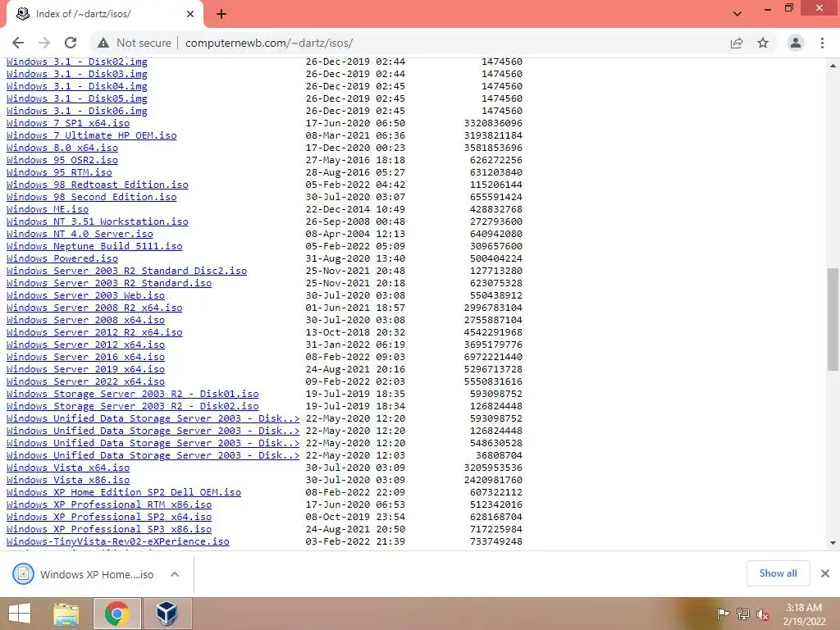Reload the current page
This screenshot has height=630, width=840.
(71, 43)
